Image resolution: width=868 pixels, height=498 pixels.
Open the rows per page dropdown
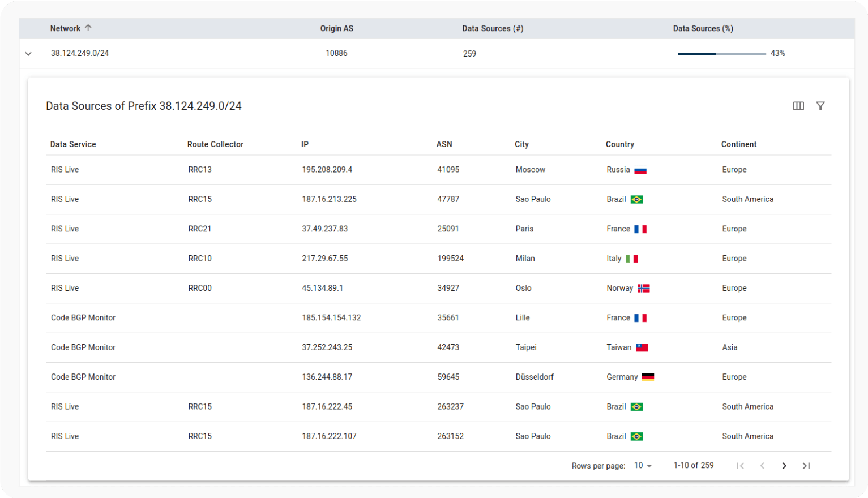point(643,466)
